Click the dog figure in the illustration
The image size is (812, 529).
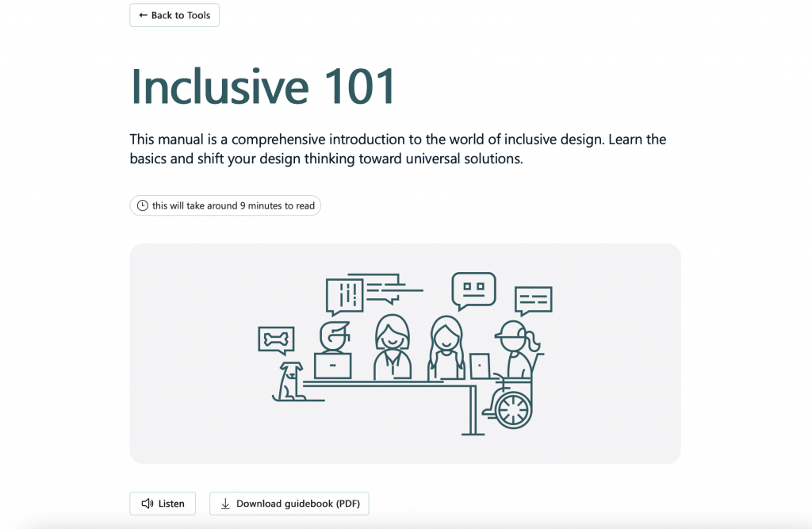289,381
